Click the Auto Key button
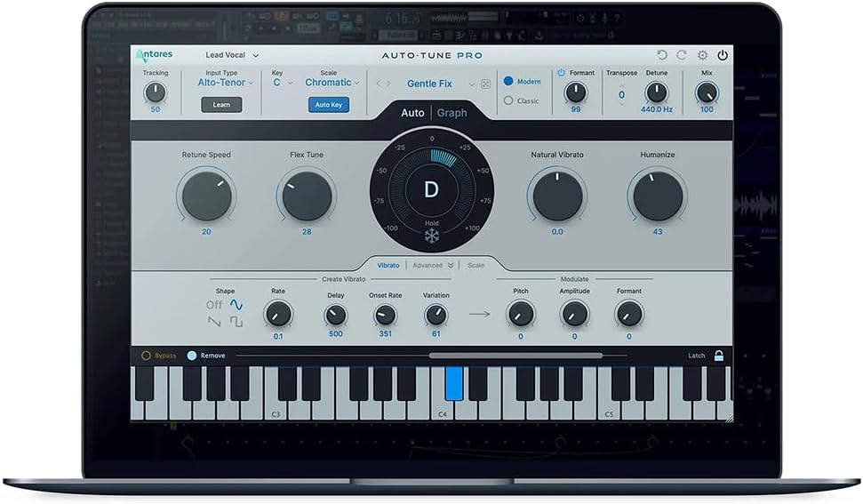Screen dimensions: 863x504 point(329,105)
